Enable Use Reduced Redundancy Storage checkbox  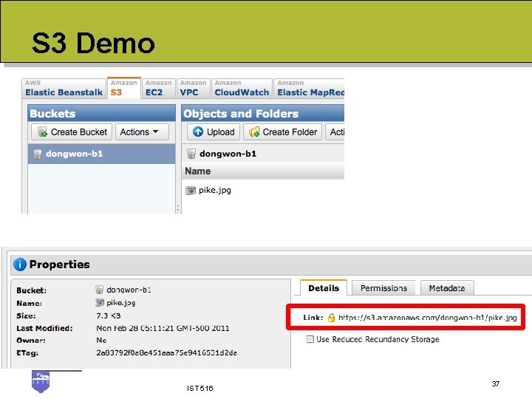[310, 339]
